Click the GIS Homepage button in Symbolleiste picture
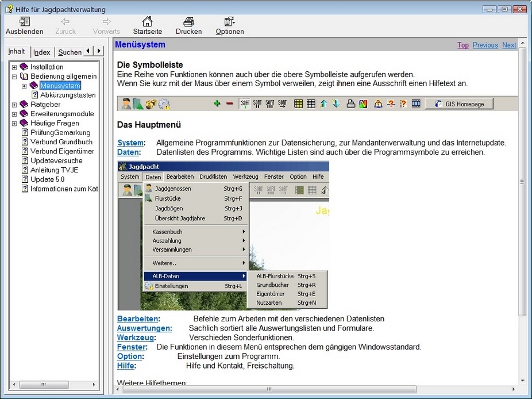Viewport: 532px width, 399px height. [x=459, y=104]
